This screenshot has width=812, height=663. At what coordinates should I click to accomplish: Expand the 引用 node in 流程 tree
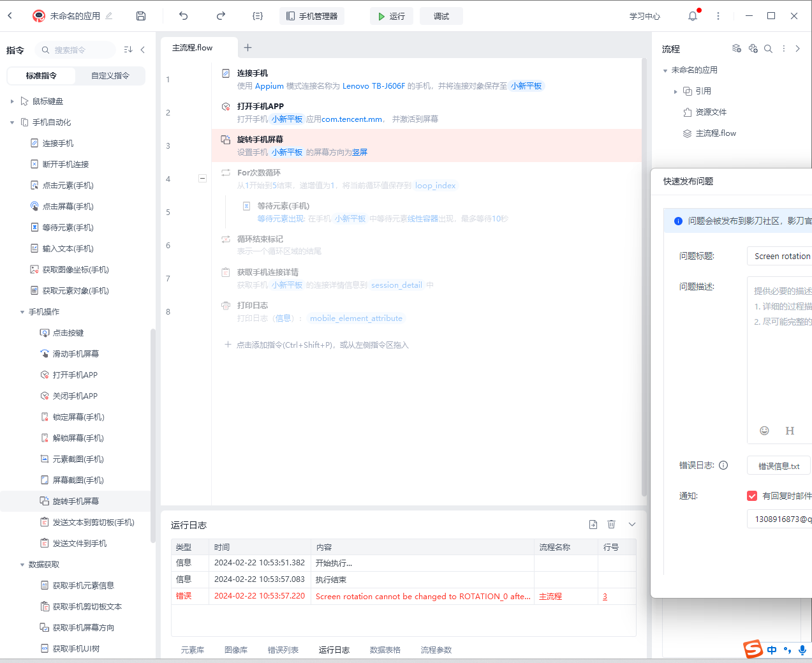pyautogui.click(x=675, y=92)
